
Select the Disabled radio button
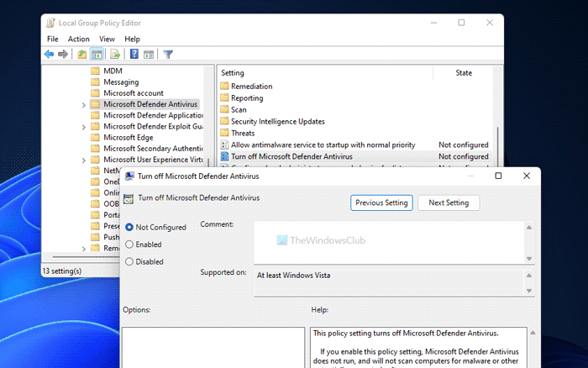tap(129, 261)
